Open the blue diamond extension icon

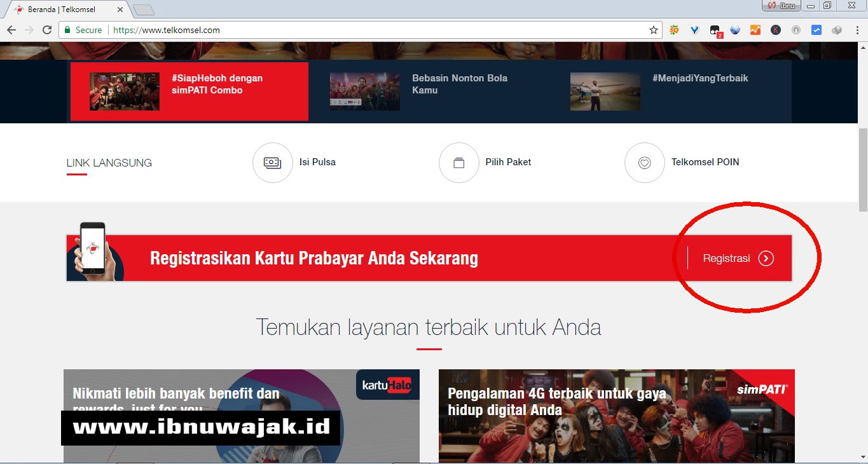click(x=694, y=30)
